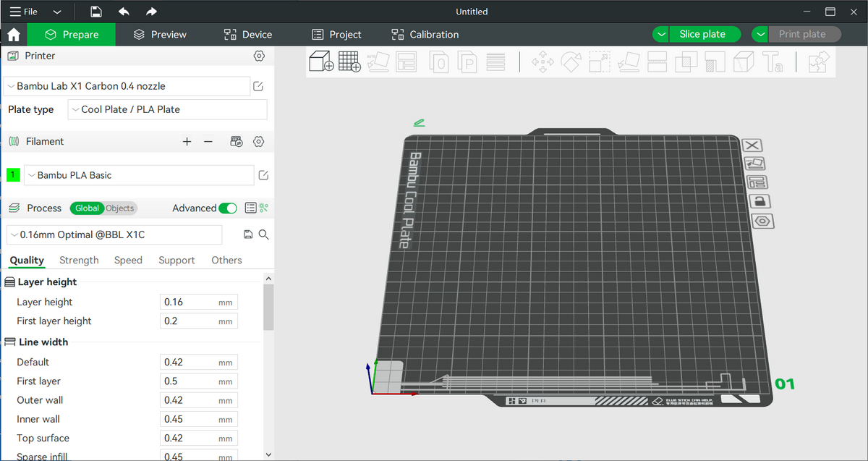
Task: Click the green filament 1 color swatch
Action: pos(13,175)
